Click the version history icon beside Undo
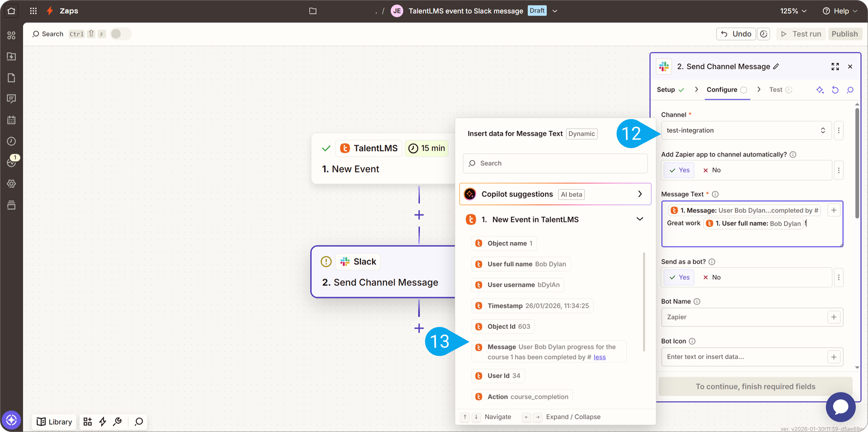 (764, 34)
